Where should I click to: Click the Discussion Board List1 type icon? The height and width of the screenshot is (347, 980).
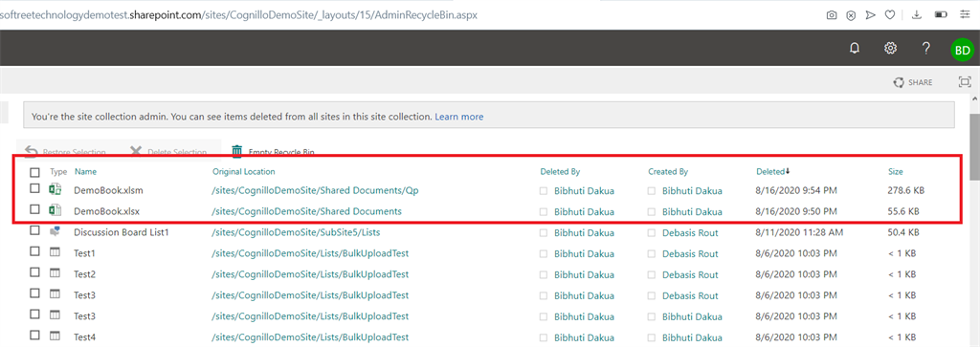[55, 231]
